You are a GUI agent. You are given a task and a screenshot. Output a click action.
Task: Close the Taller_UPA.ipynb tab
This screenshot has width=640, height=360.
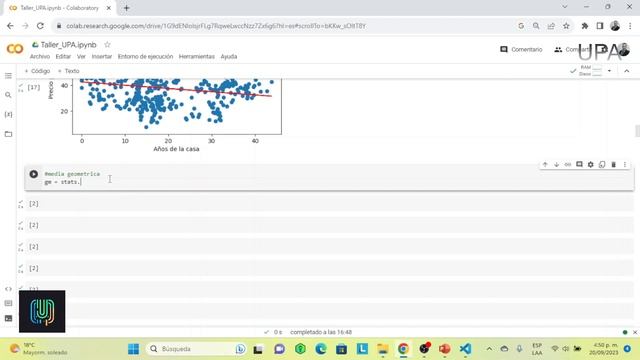(x=109, y=8)
